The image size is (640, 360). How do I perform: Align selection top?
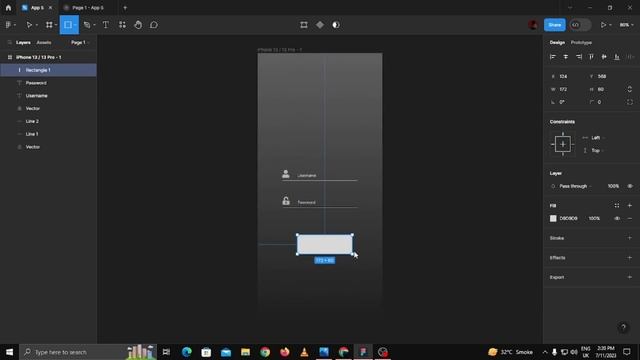(591, 57)
